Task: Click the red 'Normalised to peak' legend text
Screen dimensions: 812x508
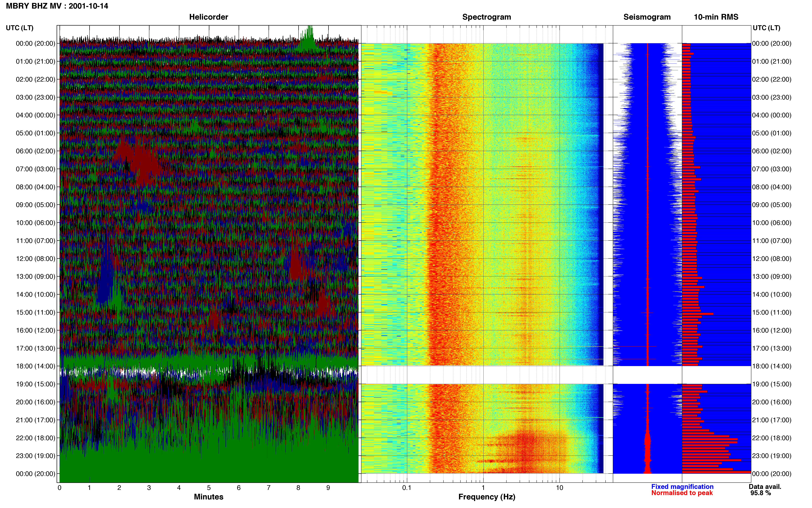Action: (682, 493)
